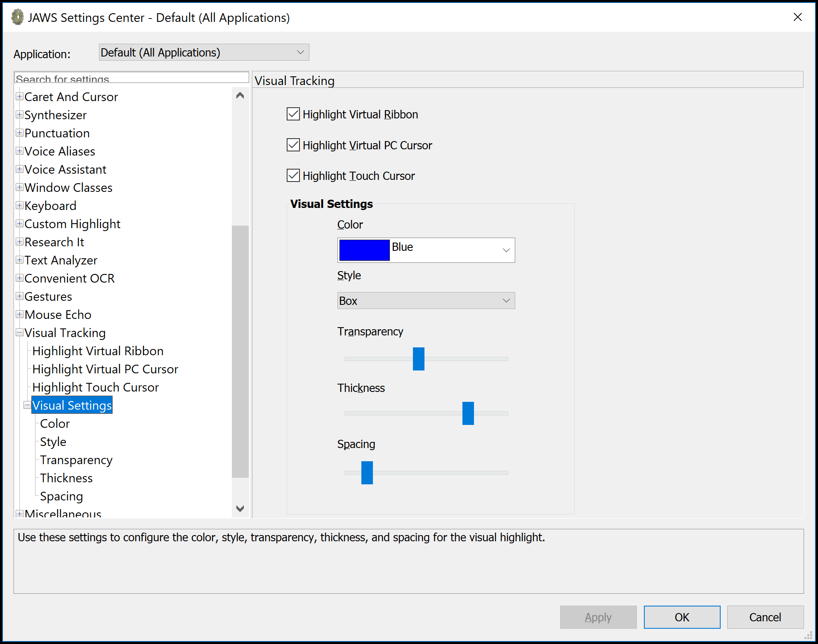Click the Thickness slider thumb

pos(468,413)
